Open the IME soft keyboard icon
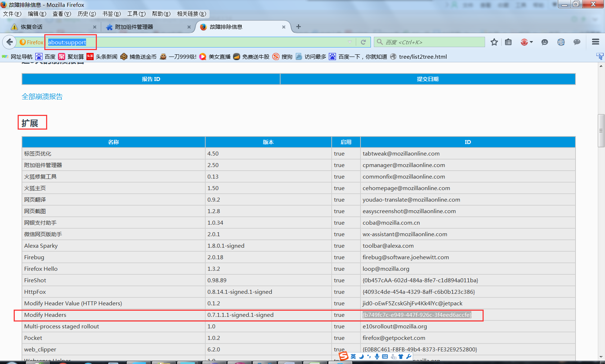The width and height of the screenshot is (605, 364). click(x=385, y=356)
